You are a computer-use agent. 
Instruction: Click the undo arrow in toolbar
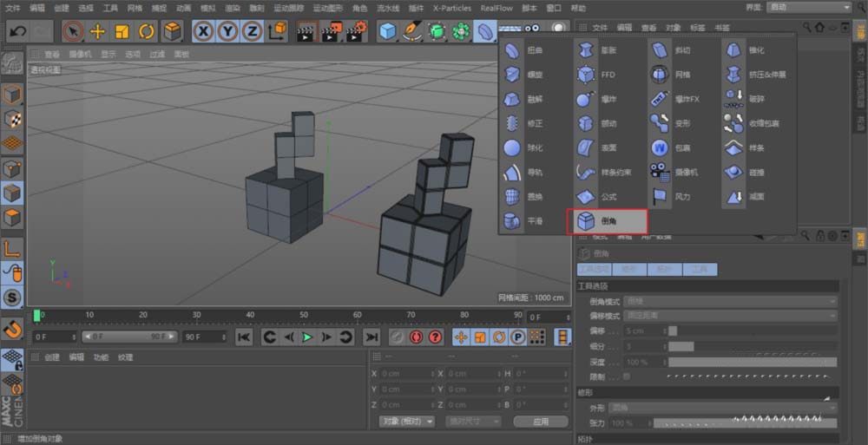tap(16, 32)
